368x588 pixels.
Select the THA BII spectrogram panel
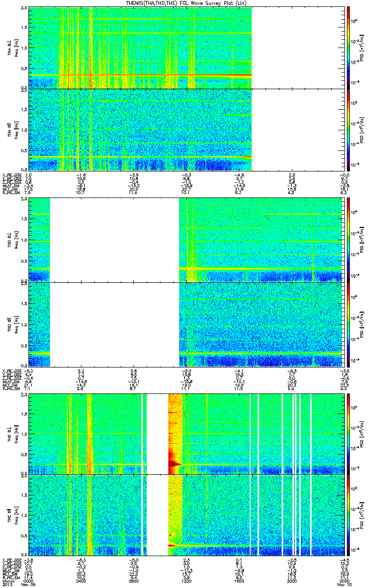[x=140, y=129]
